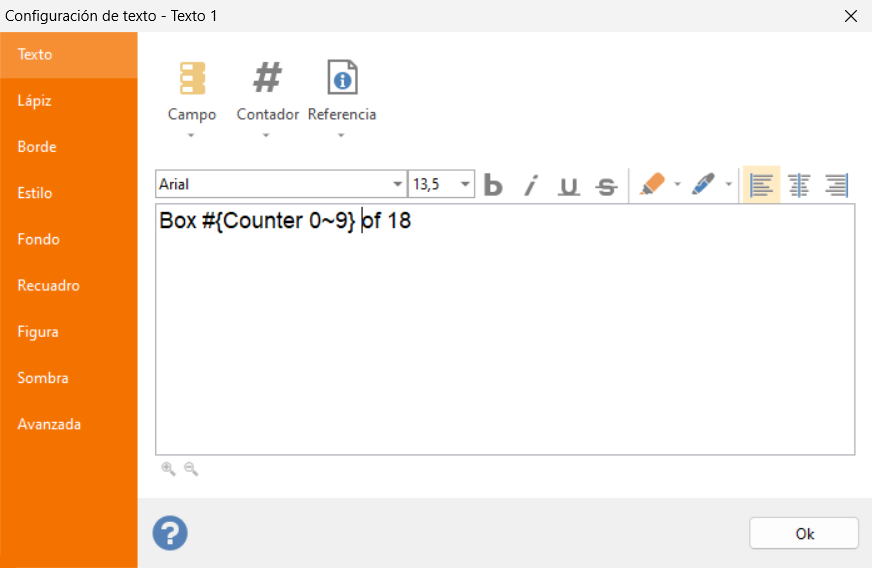Align text to the left
The image size is (872, 568).
761,185
